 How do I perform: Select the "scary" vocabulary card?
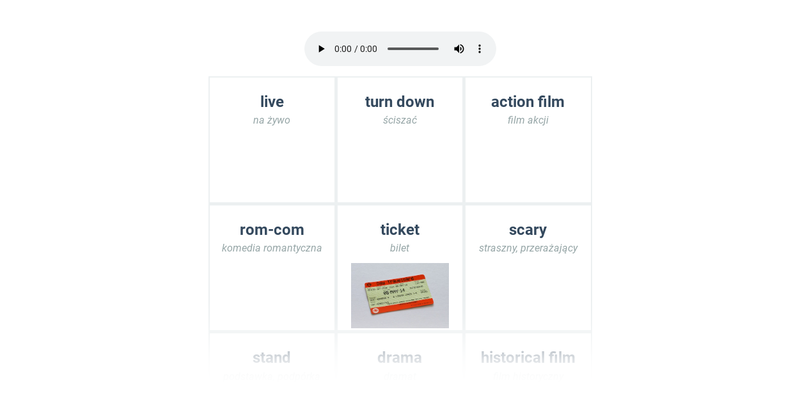(528, 268)
